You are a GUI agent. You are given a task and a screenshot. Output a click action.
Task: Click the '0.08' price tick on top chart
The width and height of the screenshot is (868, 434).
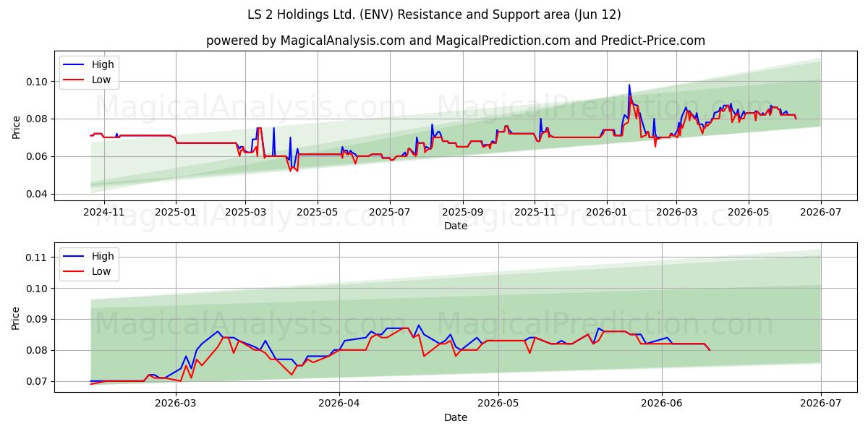tap(38, 119)
